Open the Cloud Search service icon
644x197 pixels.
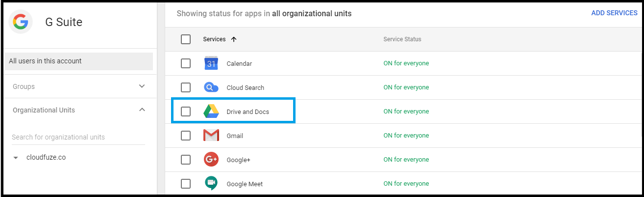211,87
